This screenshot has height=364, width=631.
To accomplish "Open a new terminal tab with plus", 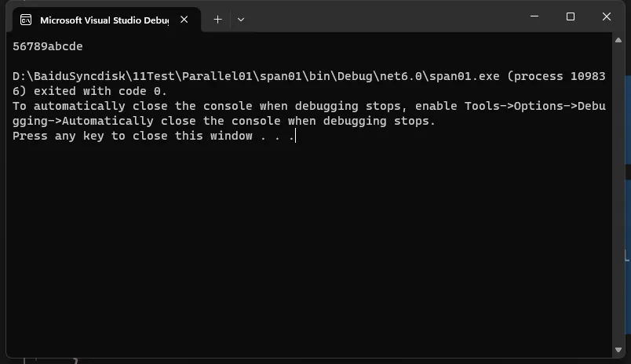I will [217, 20].
